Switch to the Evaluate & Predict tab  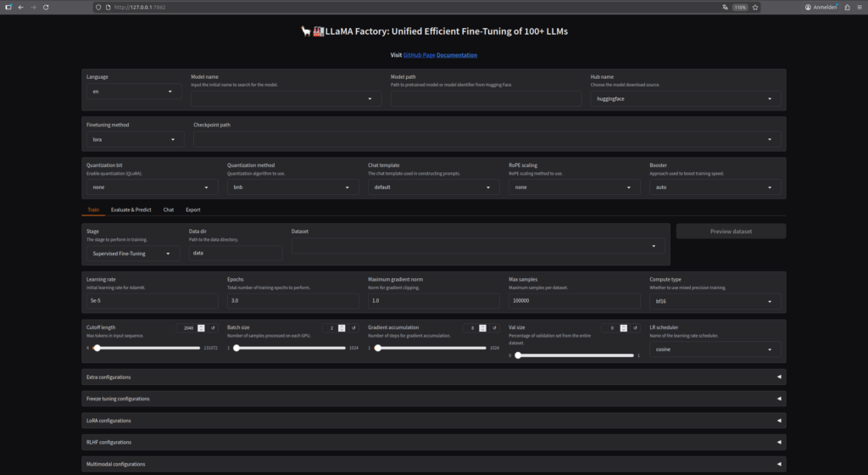(131, 210)
